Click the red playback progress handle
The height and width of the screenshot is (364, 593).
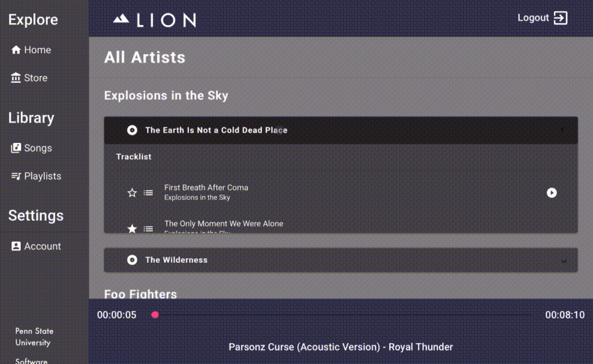click(155, 315)
